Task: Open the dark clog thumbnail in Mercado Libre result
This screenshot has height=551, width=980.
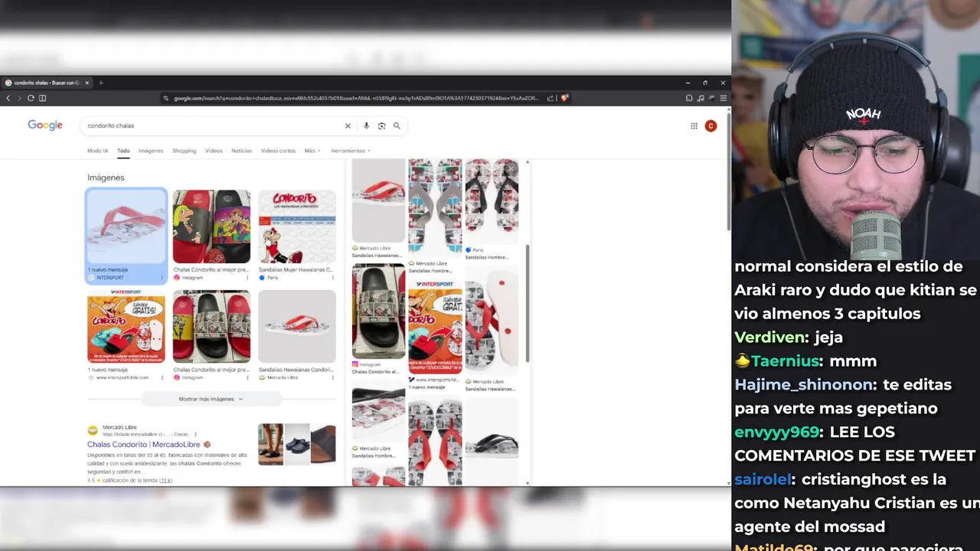Action: (x=296, y=444)
